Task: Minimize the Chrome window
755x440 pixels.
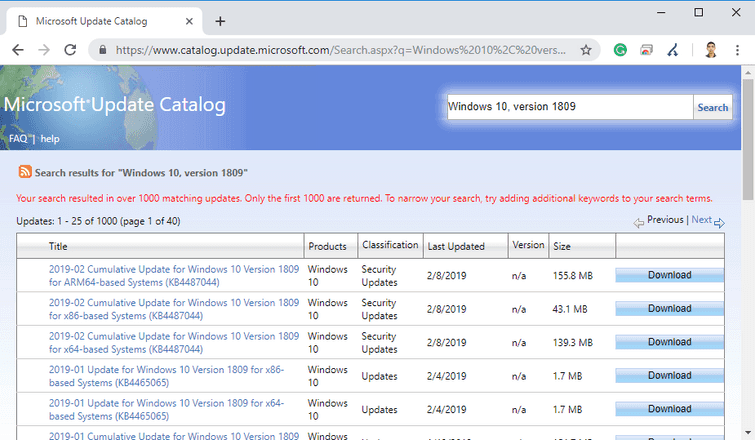Action: (661, 13)
